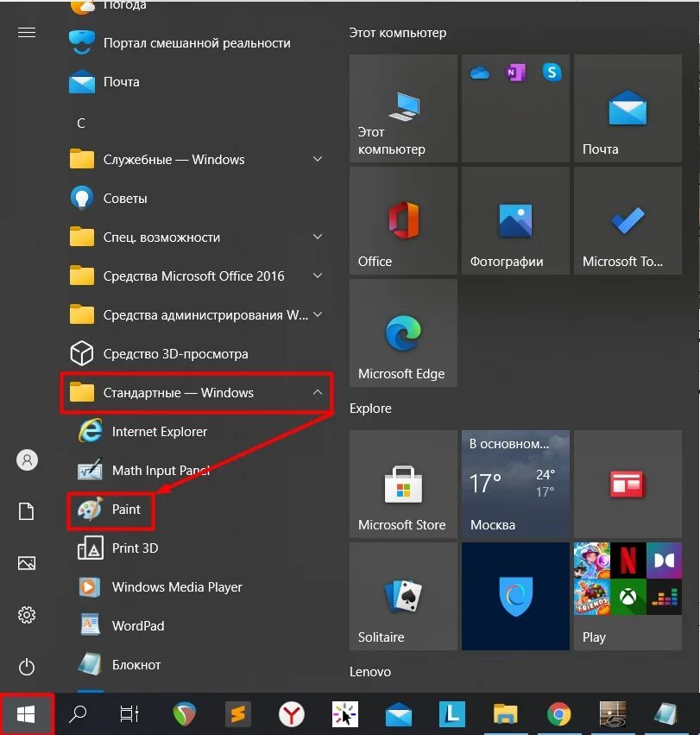
Task: Open Mail app from the taskbar
Action: 399,715
